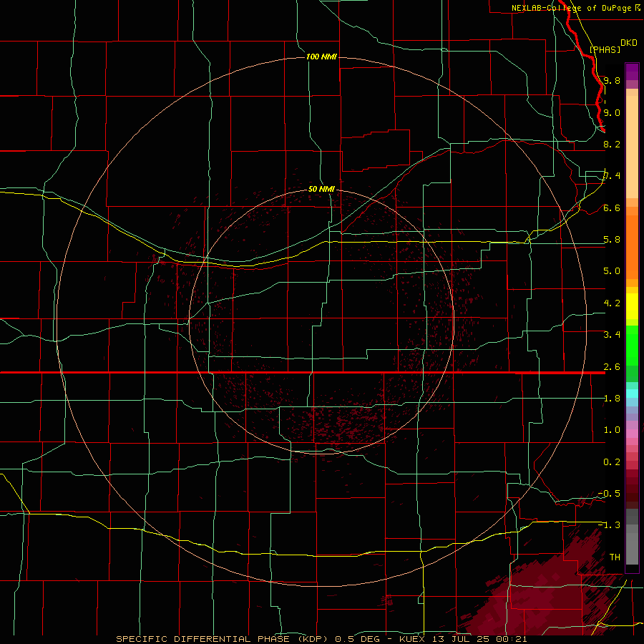Click the [PHAS] units label
This screenshot has width=644, height=644.
(x=605, y=49)
